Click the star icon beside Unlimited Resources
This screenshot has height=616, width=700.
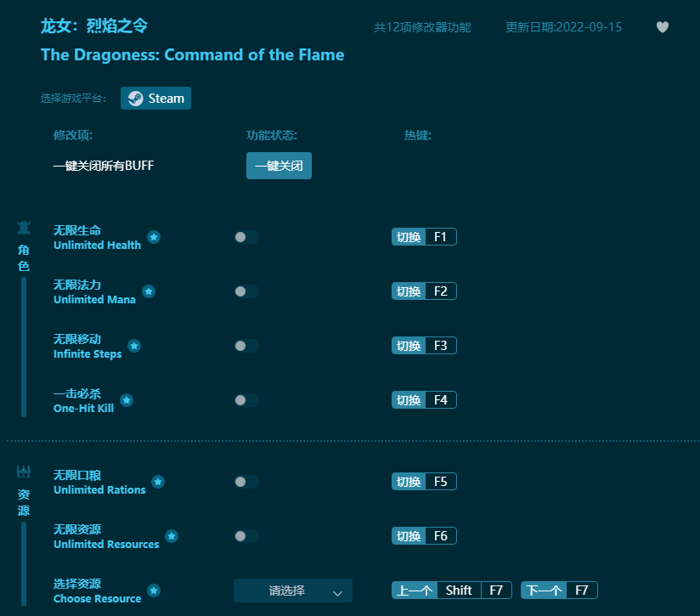coord(172,536)
